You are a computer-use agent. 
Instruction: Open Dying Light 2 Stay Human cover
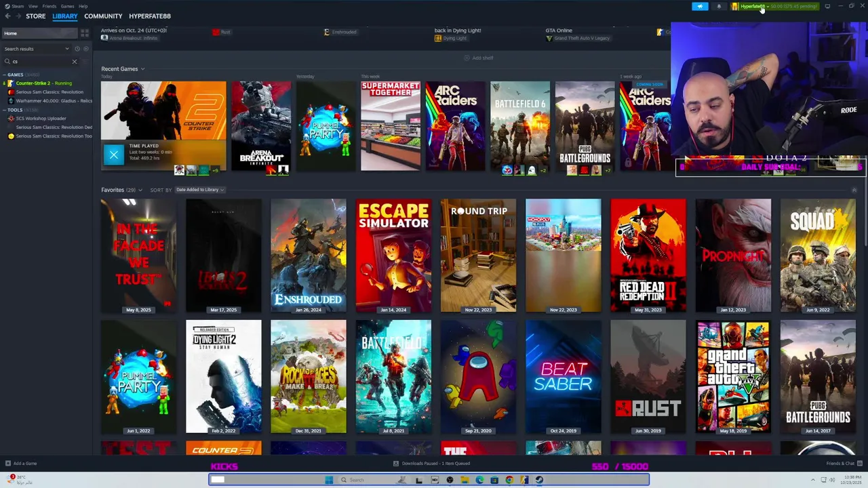224,377
